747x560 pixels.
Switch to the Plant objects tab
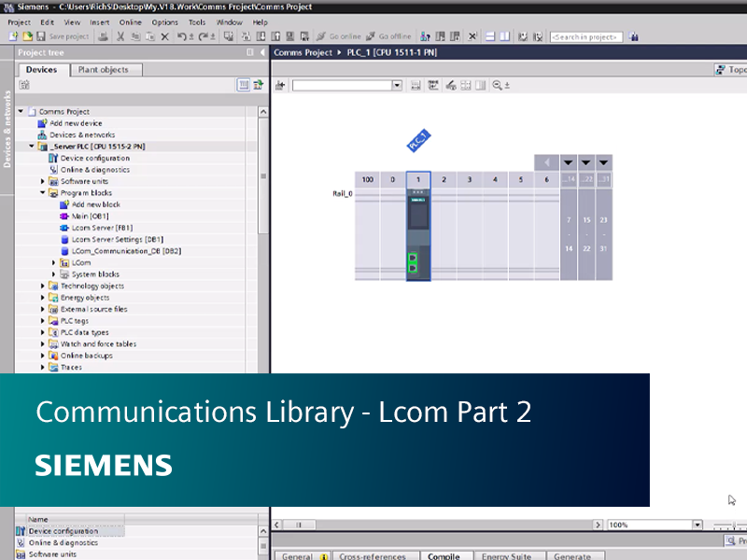tap(103, 69)
